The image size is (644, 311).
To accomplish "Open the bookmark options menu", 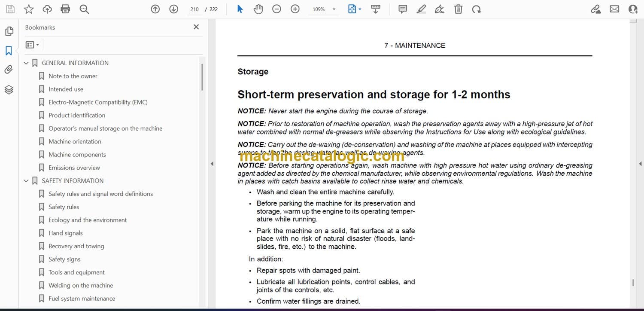I will (32, 45).
